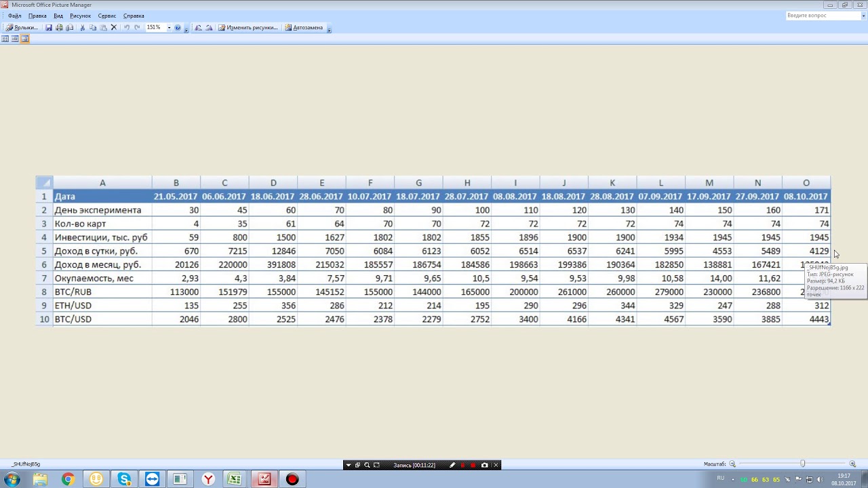Click the zoom-out magnifier next to Масштаб
This screenshot has width=868, height=488.
(x=732, y=464)
